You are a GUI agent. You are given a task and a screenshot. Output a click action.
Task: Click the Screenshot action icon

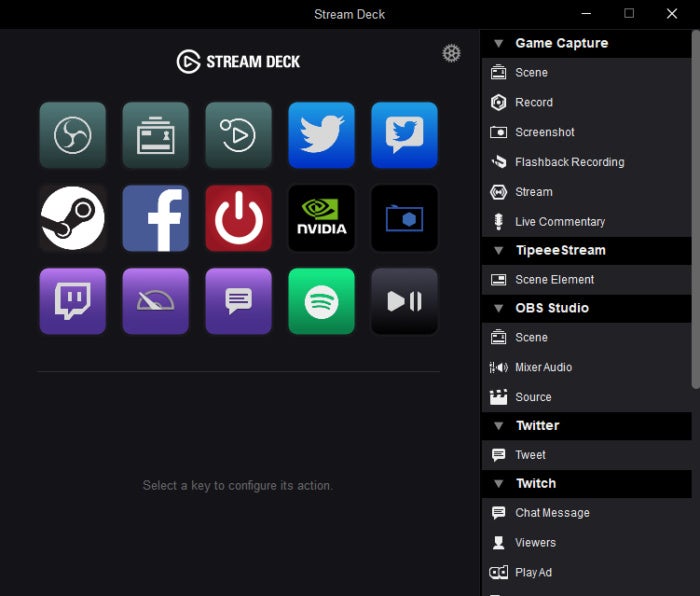click(498, 132)
